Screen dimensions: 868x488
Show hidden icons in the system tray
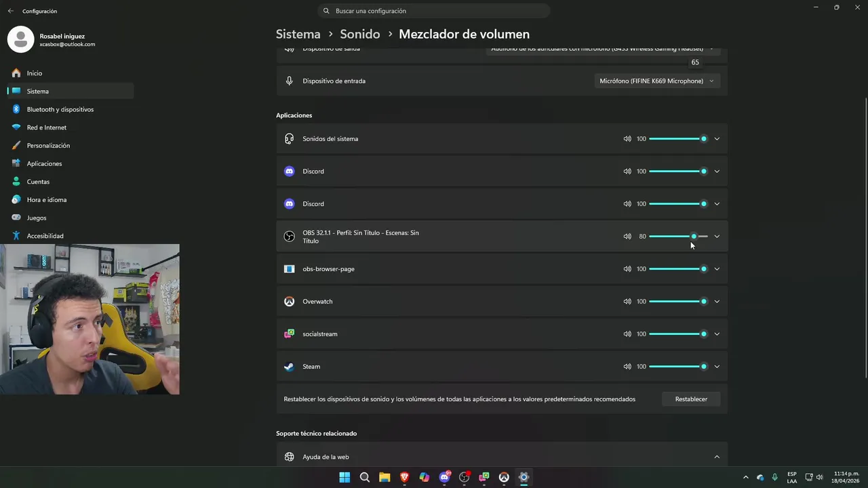coord(746,477)
